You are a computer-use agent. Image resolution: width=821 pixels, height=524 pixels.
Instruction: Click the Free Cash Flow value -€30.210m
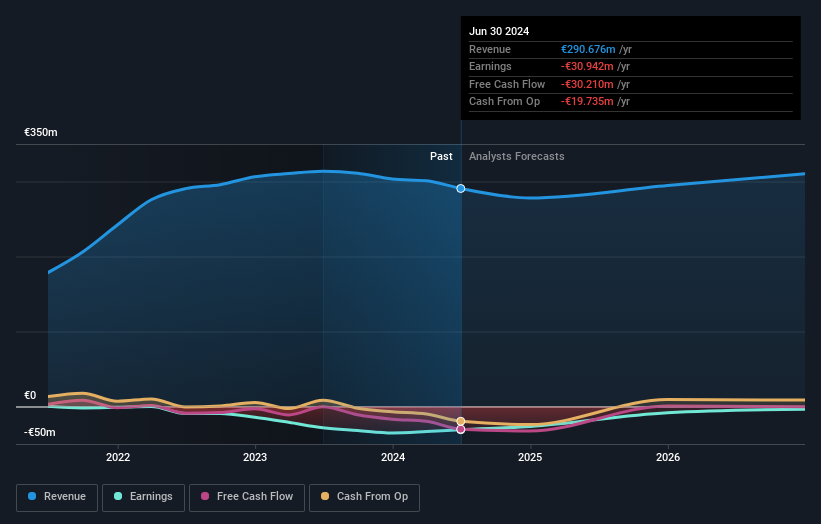tap(587, 84)
